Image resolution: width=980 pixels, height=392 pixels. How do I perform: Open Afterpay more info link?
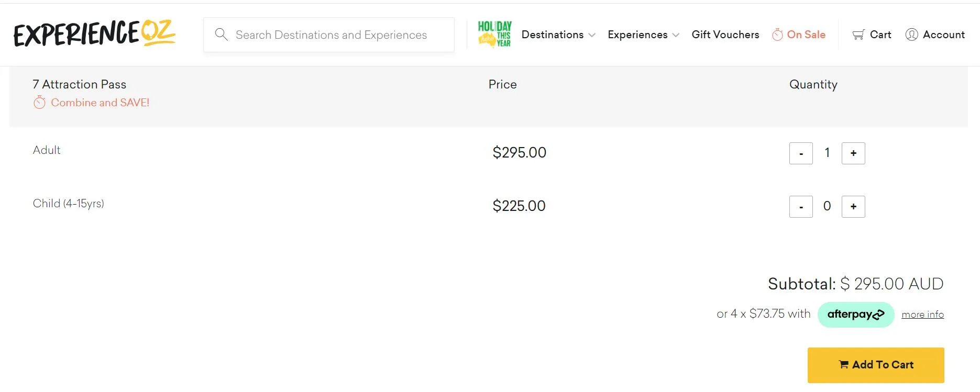(922, 315)
